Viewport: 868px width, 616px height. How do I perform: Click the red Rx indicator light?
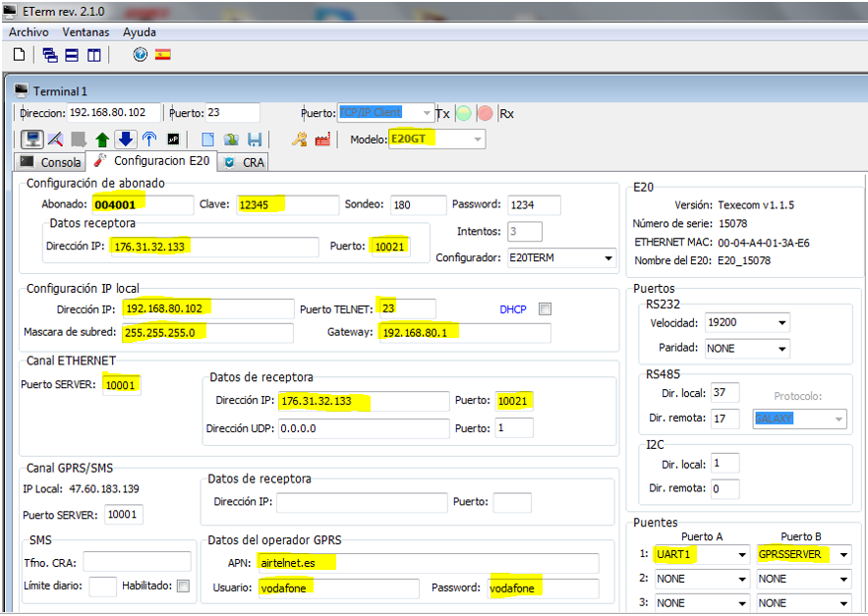point(485,113)
